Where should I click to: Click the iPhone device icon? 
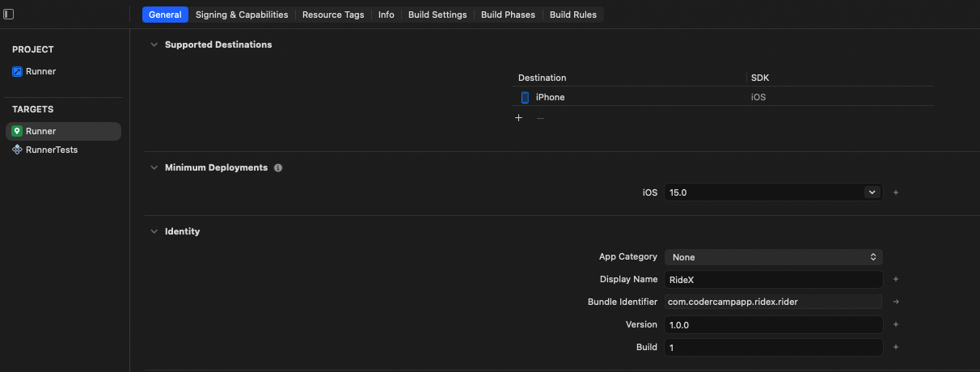[x=525, y=97]
